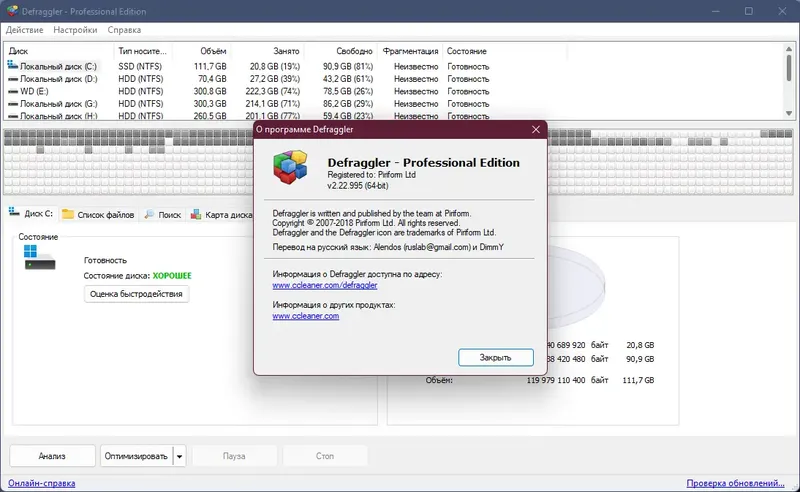Click the Оценка быстродействия button
The height and width of the screenshot is (492, 800).
tap(136, 294)
